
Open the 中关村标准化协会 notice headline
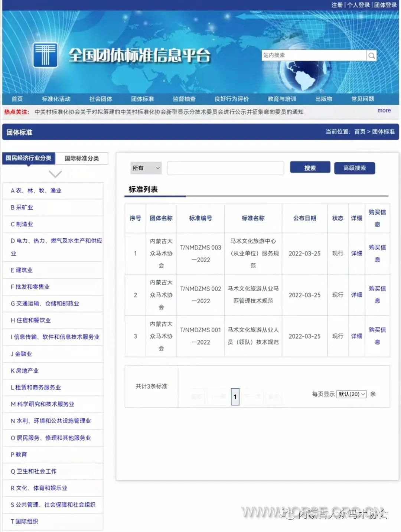click(169, 112)
